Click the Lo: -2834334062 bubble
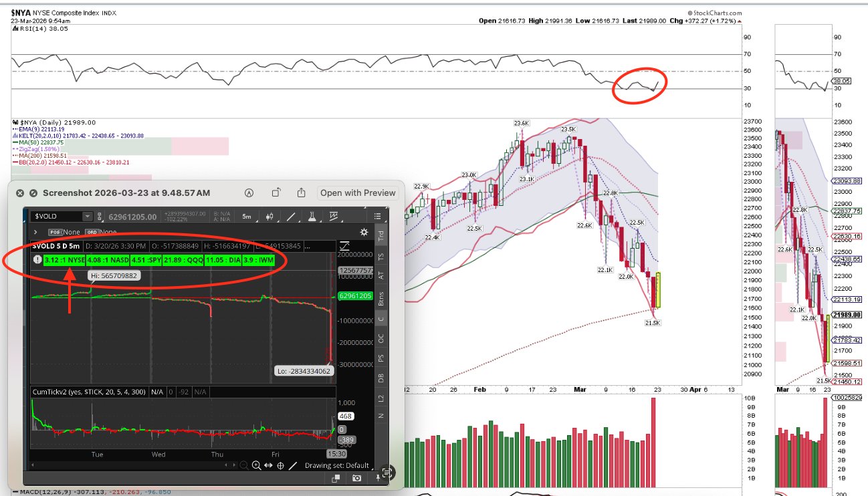The width and height of the screenshot is (868, 496). point(304,371)
